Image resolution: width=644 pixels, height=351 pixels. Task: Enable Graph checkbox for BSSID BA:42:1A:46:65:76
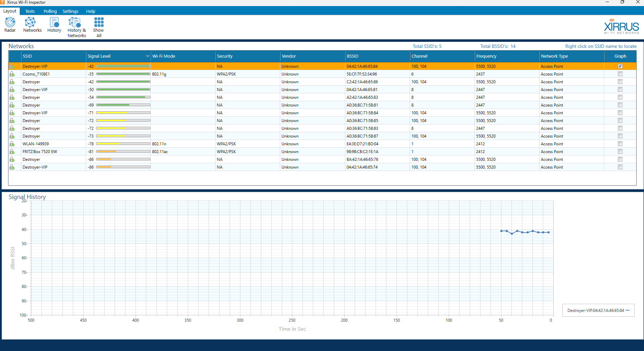pos(620,159)
